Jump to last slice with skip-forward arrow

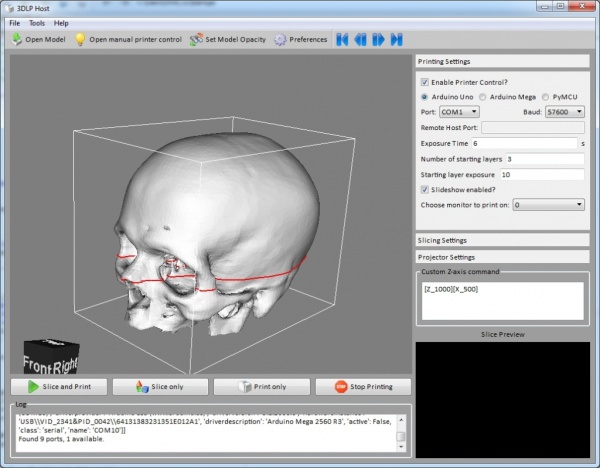(x=396, y=40)
